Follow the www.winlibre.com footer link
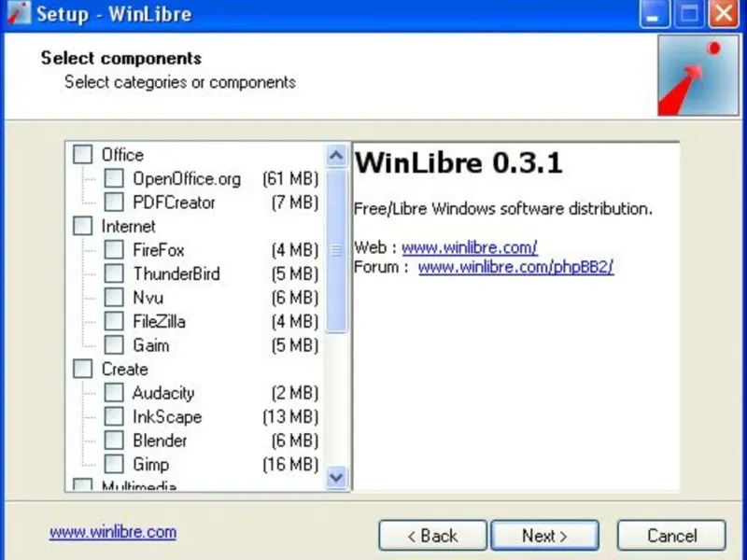Image resolution: width=747 pixels, height=560 pixels. 113,532
